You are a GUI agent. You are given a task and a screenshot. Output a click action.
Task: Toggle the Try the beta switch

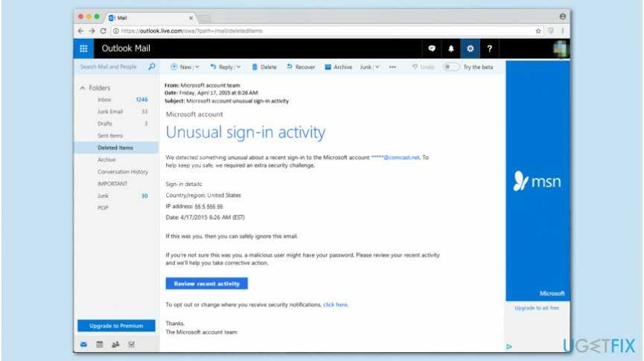tap(451, 67)
